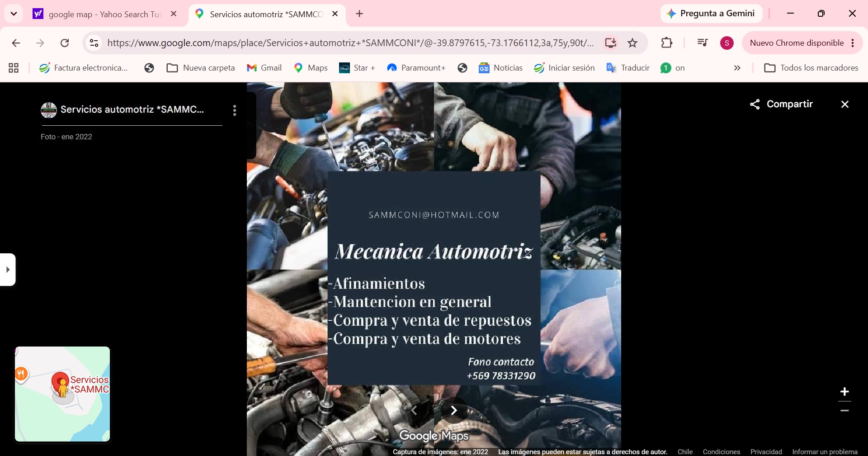Open Maps bookmark
Viewport: 868px width, 456px height.
pos(311,68)
